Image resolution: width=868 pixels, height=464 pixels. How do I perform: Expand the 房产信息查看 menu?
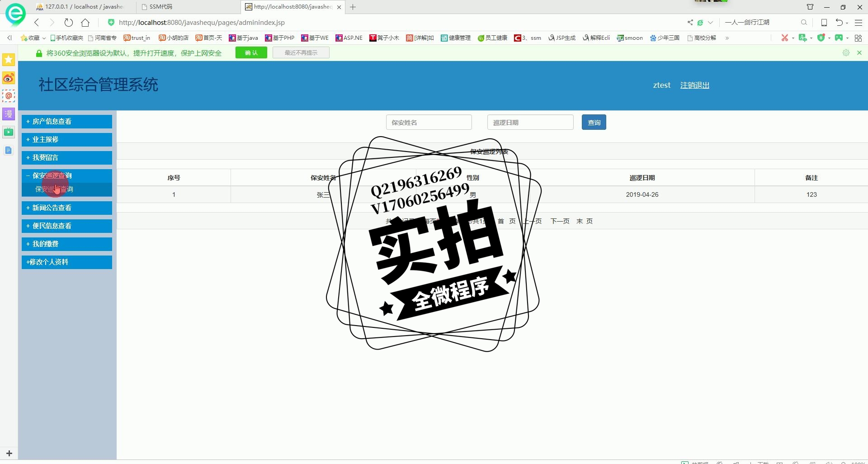[67, 122]
